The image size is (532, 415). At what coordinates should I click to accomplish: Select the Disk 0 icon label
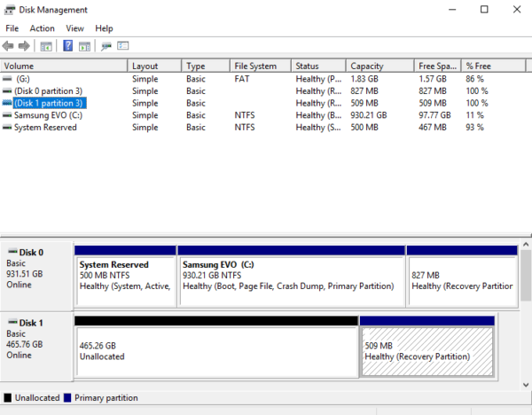coord(26,252)
